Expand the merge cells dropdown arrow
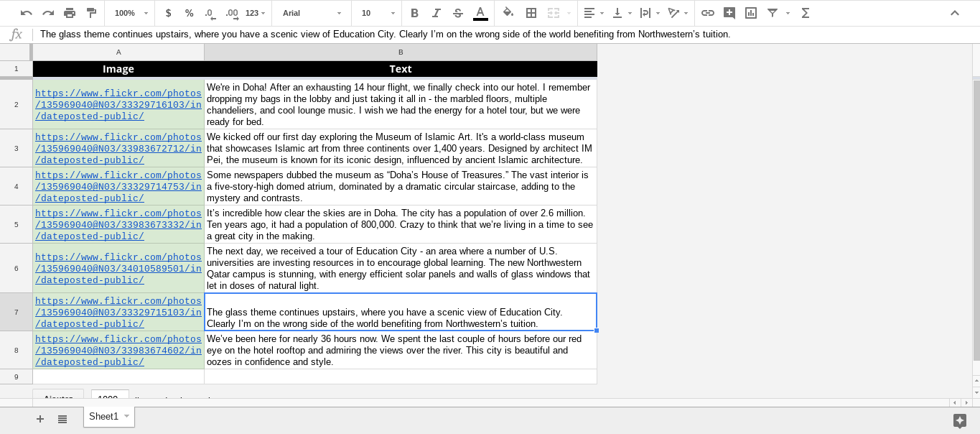980x434 pixels. click(569, 13)
